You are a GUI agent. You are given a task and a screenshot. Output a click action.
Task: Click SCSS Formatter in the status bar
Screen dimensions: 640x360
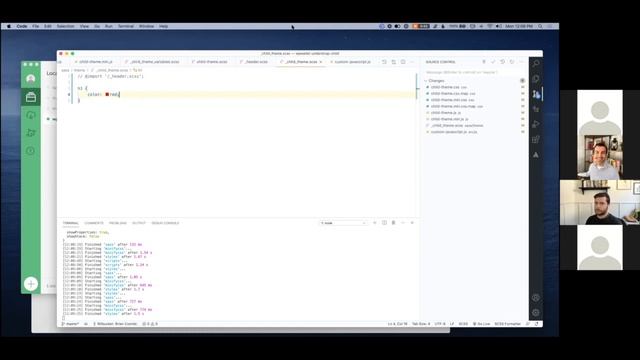pyautogui.click(x=508, y=324)
